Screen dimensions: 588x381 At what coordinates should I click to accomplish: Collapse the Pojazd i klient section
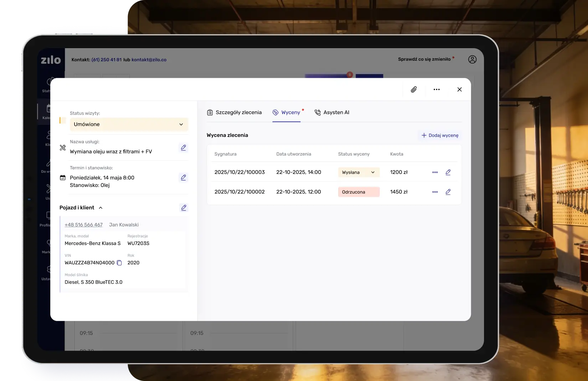(100, 208)
